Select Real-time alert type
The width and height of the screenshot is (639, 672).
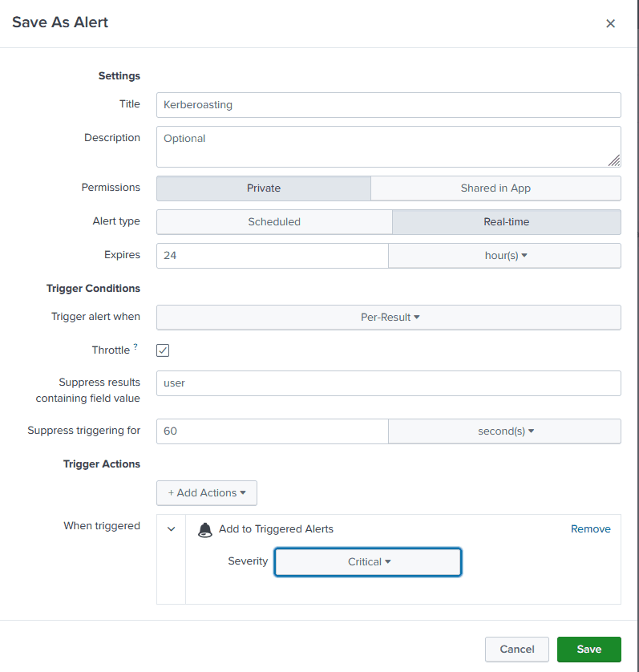click(x=506, y=222)
